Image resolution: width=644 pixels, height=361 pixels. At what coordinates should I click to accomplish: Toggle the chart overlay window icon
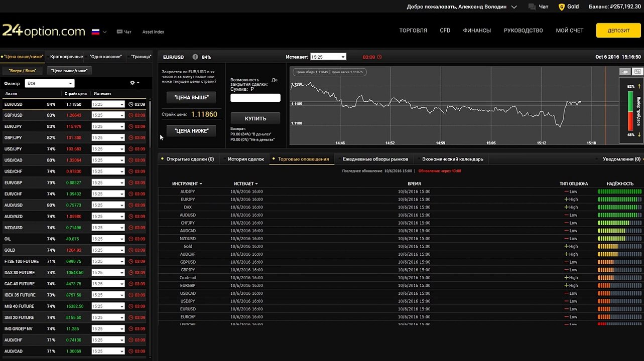[x=625, y=72]
